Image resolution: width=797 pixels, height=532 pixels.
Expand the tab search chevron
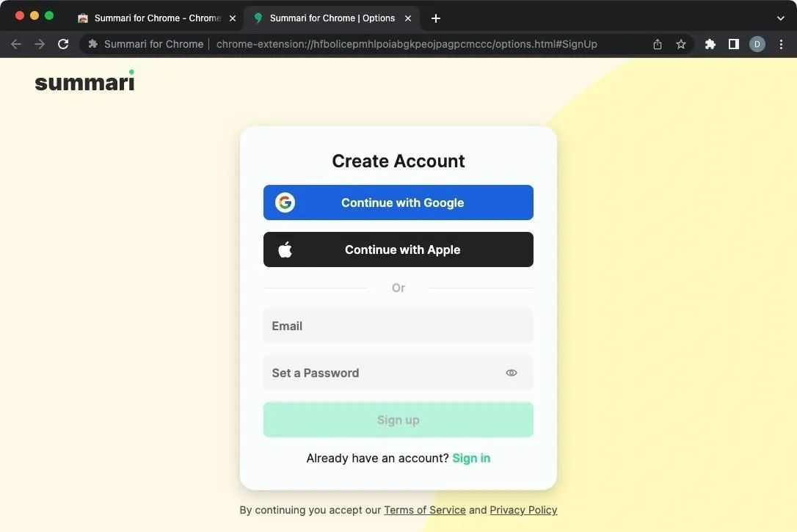pos(780,18)
